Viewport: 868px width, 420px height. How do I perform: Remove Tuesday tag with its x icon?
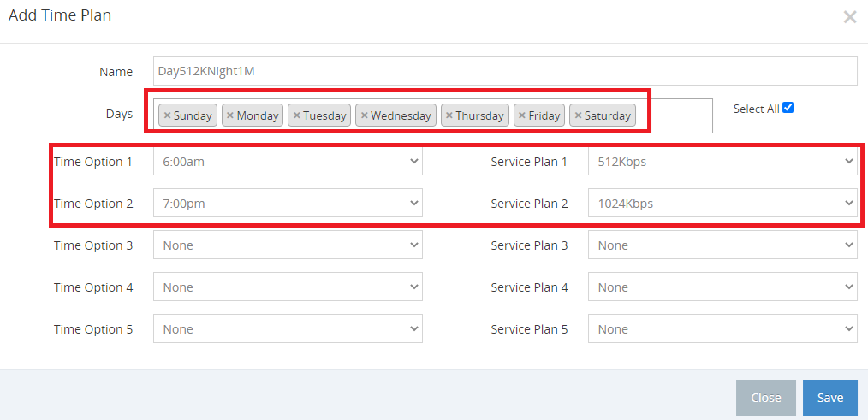click(297, 115)
